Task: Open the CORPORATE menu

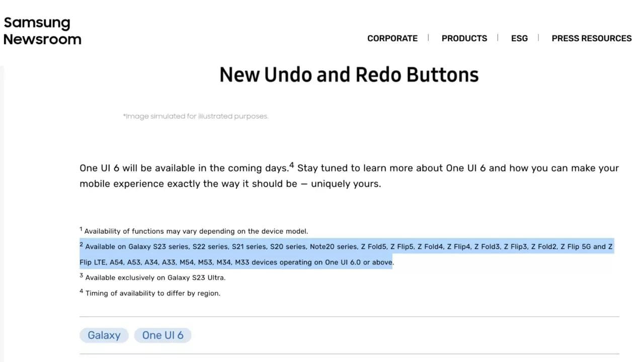Action: pos(392,38)
